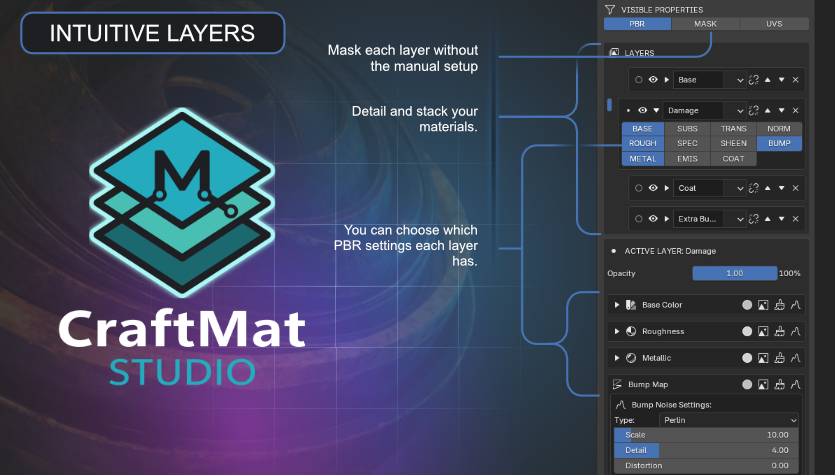Pick noise curve option for Metallic

pyautogui.click(x=796, y=358)
